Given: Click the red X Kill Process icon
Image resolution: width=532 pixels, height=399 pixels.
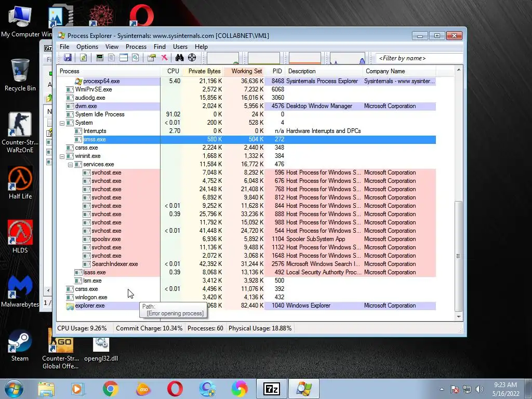Looking at the screenshot, I should coord(165,58).
